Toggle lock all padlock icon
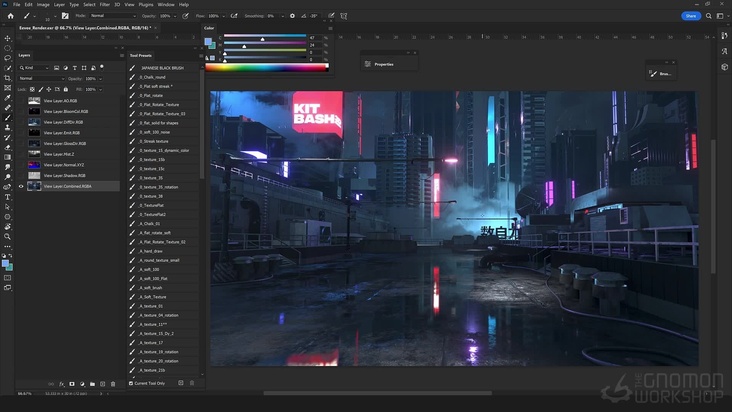The image size is (732, 412). pos(66,89)
